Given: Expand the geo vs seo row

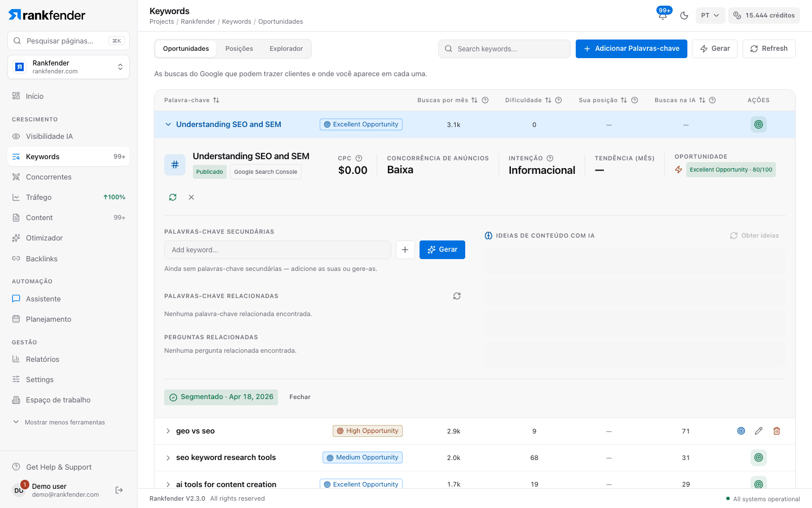Looking at the screenshot, I should pyautogui.click(x=168, y=431).
